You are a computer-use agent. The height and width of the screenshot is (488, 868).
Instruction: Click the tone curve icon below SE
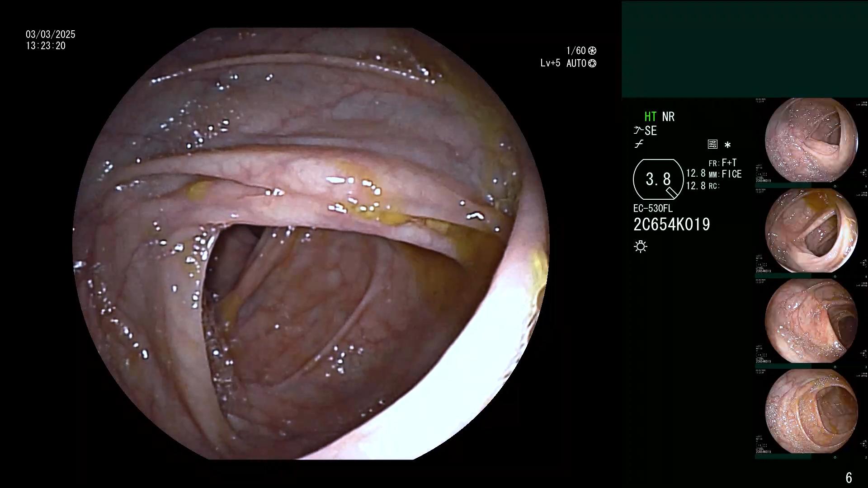[639, 144]
